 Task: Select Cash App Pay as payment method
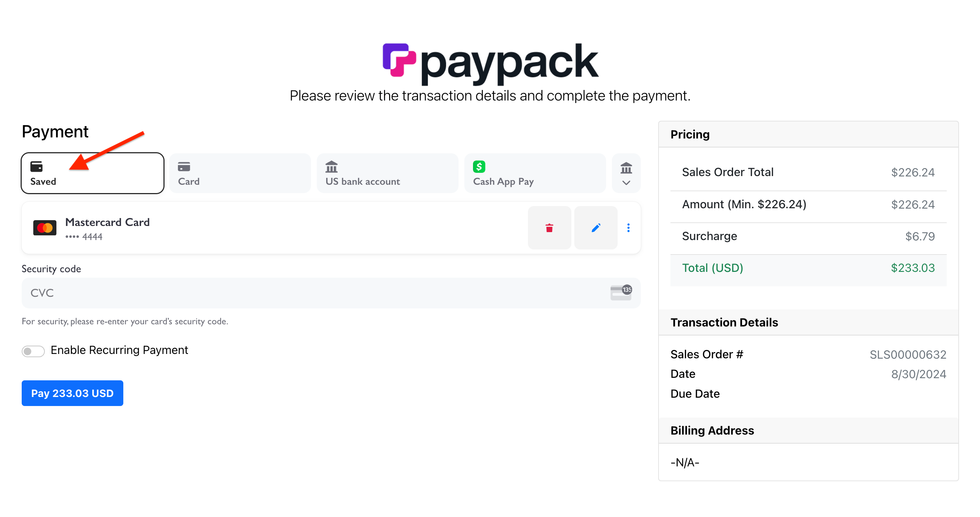(x=534, y=173)
